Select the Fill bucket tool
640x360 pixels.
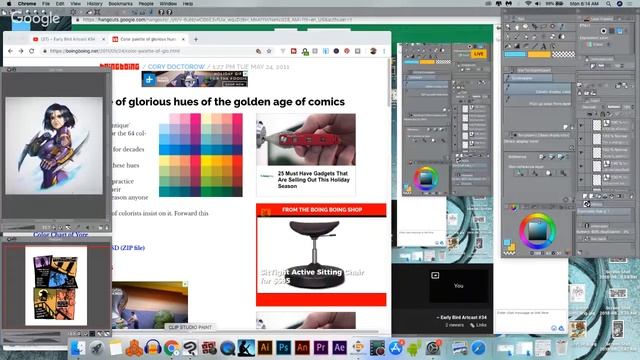click(508, 46)
